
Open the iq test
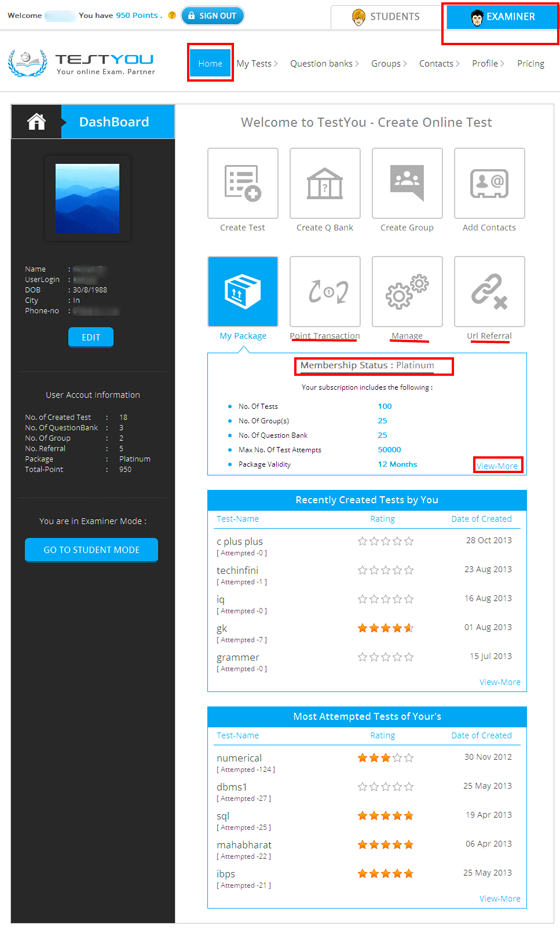(221, 599)
